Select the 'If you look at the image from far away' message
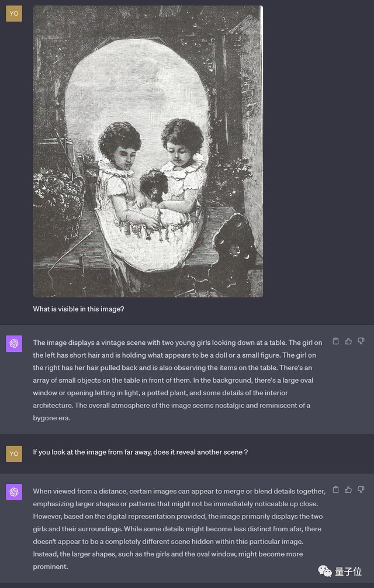 tap(140, 452)
